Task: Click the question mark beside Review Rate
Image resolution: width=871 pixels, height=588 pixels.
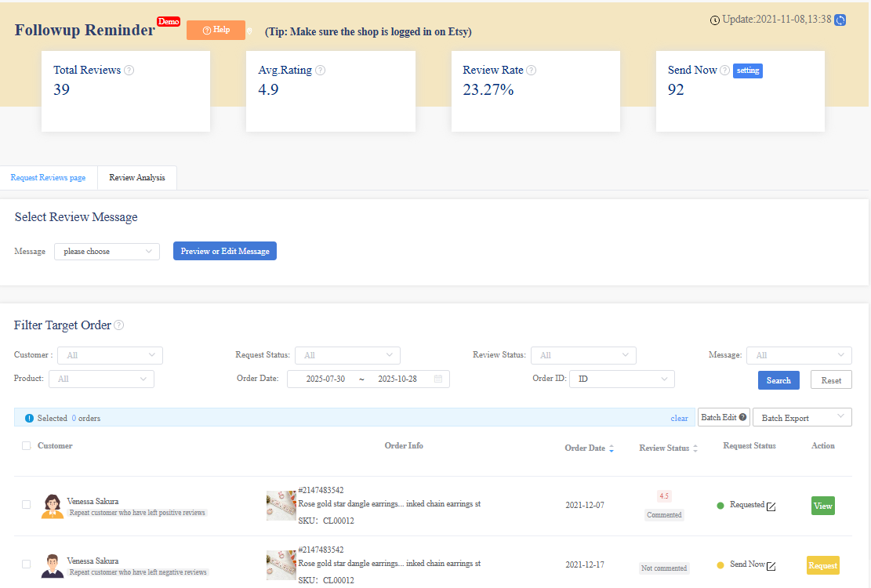Action: 532,70
